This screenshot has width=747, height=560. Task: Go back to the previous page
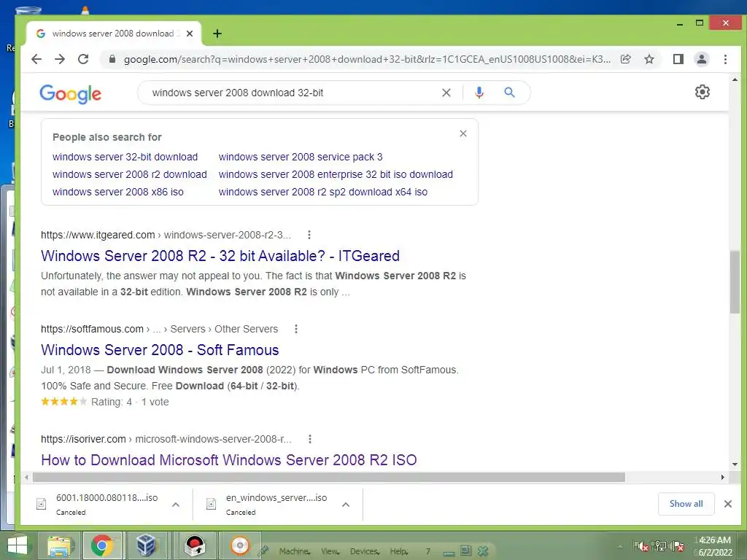tap(36, 59)
